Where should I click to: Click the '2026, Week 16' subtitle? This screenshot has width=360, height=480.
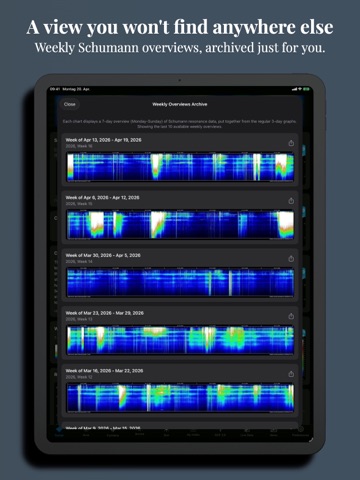79,146
